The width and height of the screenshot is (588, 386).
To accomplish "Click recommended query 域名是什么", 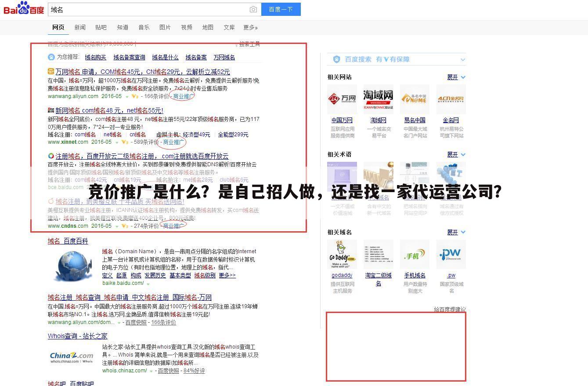I will tap(165, 57).
